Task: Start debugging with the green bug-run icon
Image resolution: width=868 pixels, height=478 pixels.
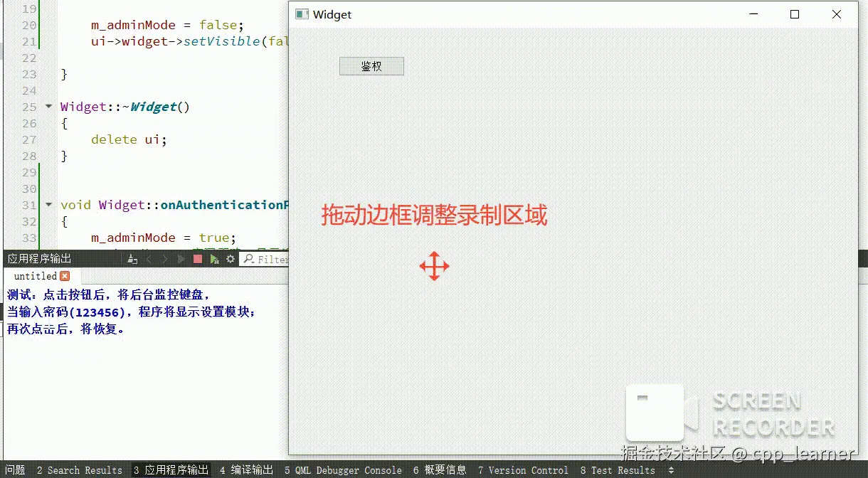Action: tap(214, 260)
